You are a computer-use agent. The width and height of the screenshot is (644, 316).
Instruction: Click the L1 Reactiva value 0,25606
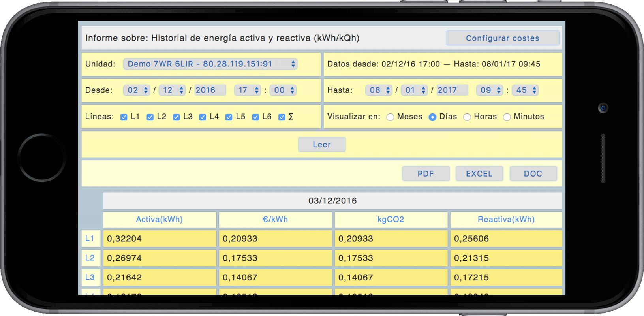506,239
